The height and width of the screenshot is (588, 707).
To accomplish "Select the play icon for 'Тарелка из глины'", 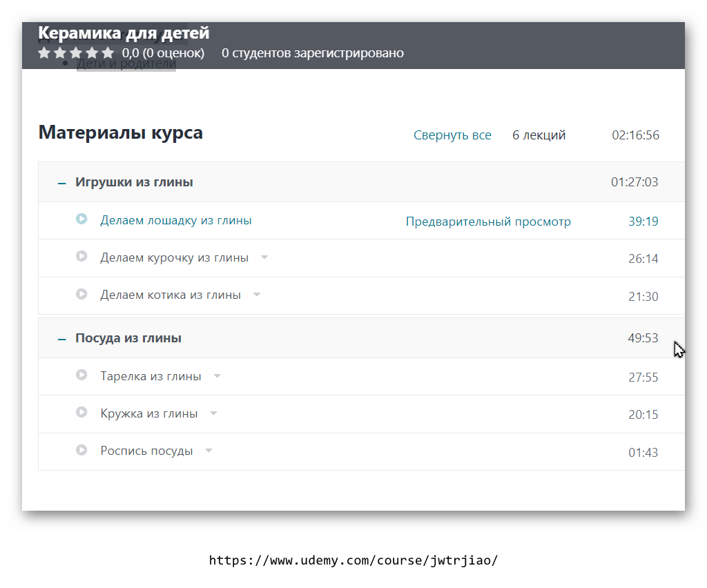I will [81, 375].
